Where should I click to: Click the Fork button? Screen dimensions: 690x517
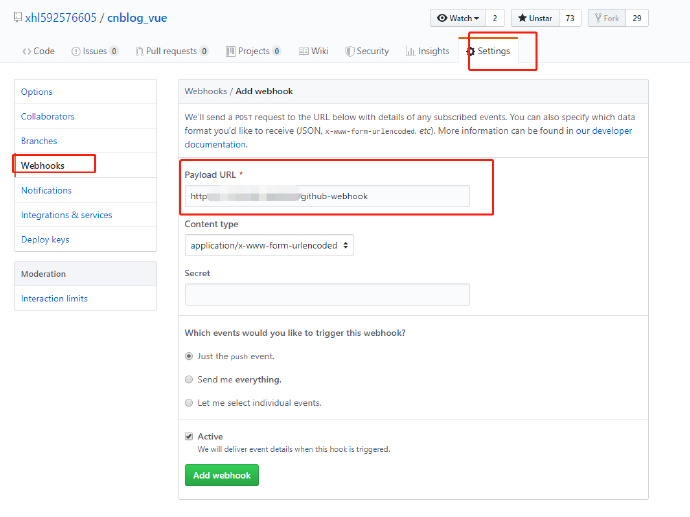tap(607, 18)
